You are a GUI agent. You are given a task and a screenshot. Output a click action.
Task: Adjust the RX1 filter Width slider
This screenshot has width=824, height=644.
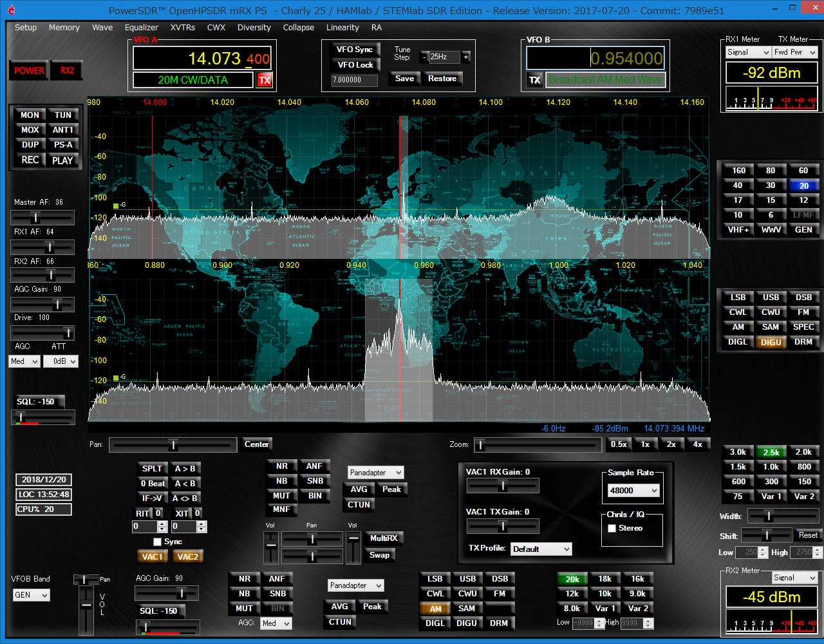(783, 516)
